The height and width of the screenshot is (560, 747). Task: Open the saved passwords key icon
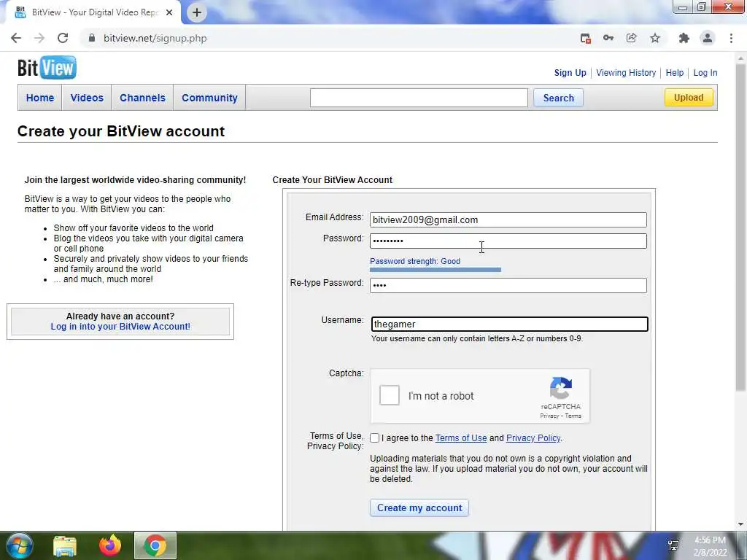[x=608, y=38]
